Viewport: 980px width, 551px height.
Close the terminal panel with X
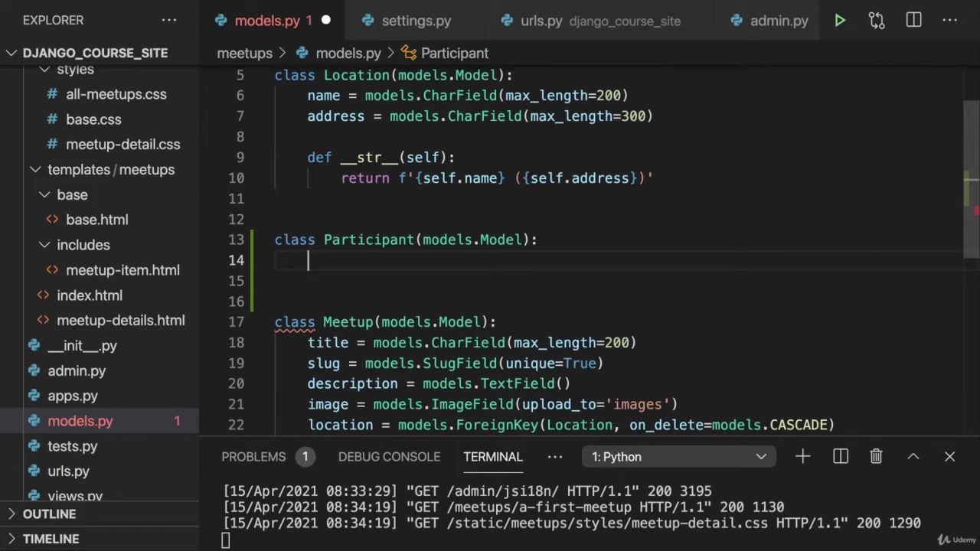pos(949,457)
